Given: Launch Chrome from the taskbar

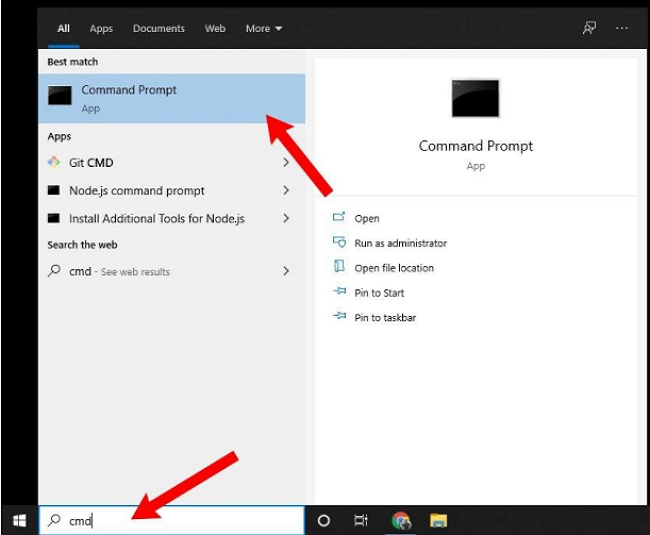Looking at the screenshot, I should tap(401, 520).
